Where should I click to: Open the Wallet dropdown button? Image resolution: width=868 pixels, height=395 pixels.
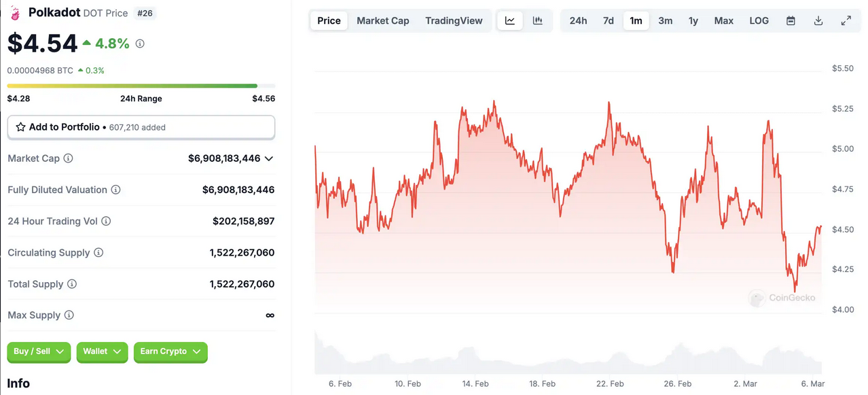102,351
